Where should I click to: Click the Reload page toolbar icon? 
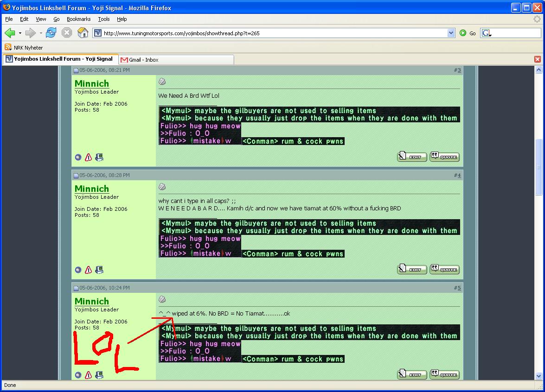click(x=51, y=33)
